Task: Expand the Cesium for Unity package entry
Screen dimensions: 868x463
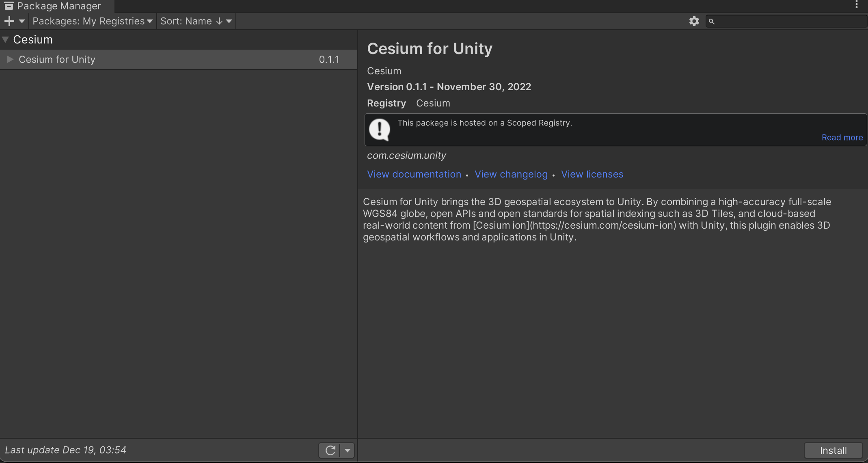Action: [10, 59]
